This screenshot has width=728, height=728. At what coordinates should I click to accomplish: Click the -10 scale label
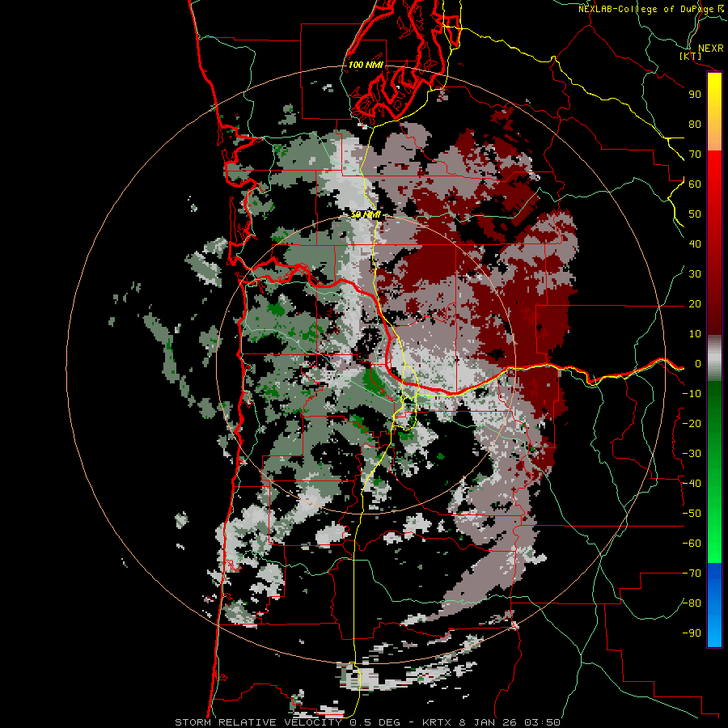pos(692,394)
